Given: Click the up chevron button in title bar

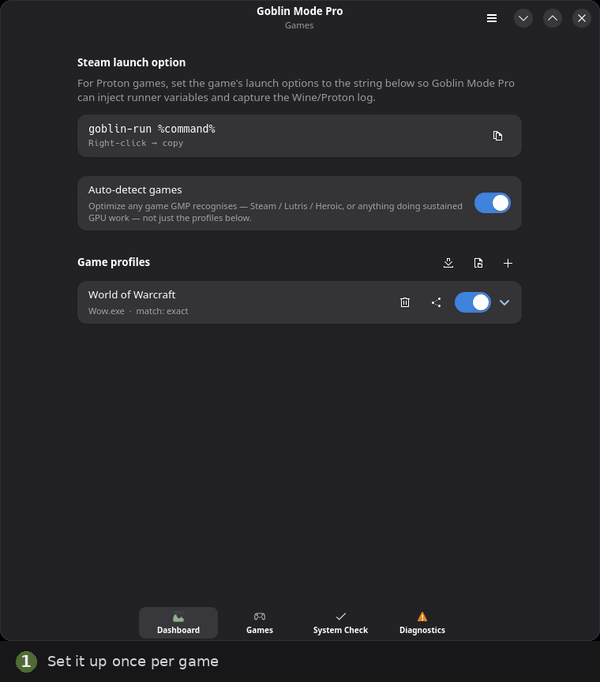Looking at the screenshot, I should 552,18.
